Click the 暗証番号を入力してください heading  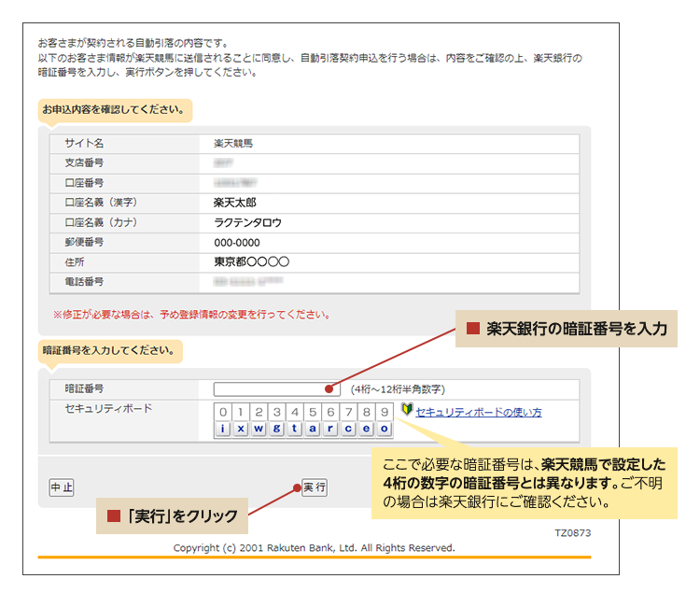pos(108,350)
